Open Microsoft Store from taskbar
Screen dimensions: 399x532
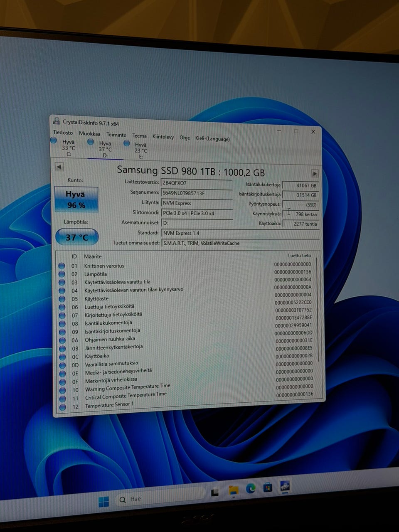point(268,487)
